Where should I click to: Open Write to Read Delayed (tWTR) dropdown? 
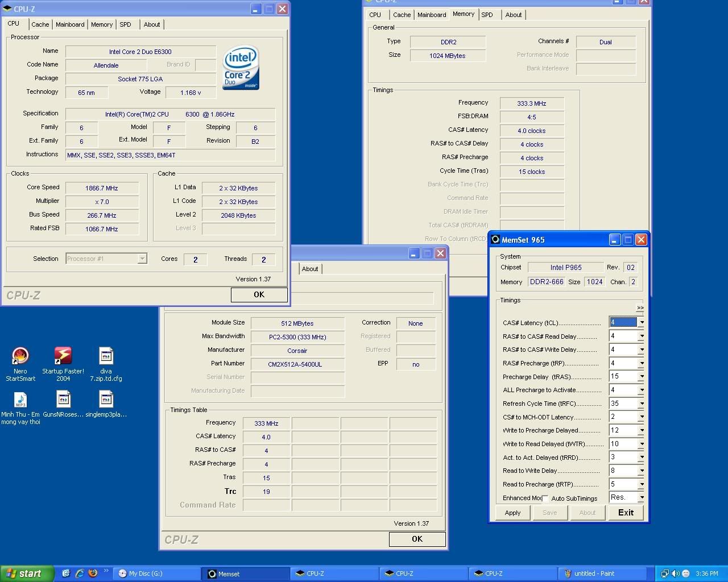[x=642, y=444]
